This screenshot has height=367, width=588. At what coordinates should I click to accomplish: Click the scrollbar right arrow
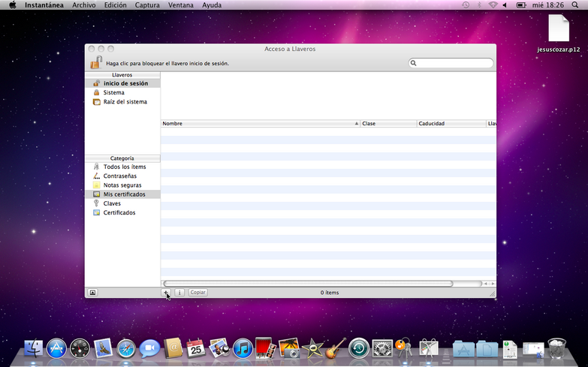493,284
